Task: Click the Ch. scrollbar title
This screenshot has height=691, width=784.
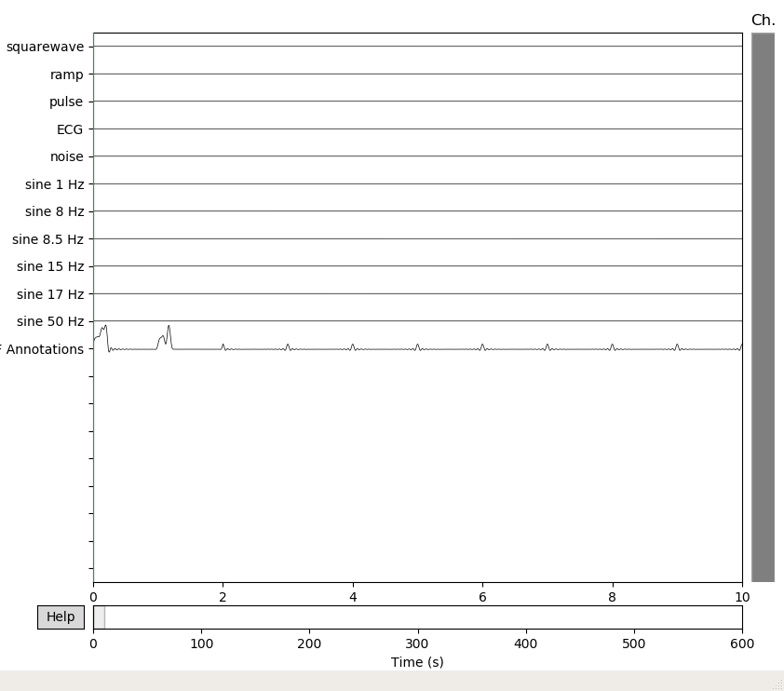Action: pyautogui.click(x=763, y=20)
